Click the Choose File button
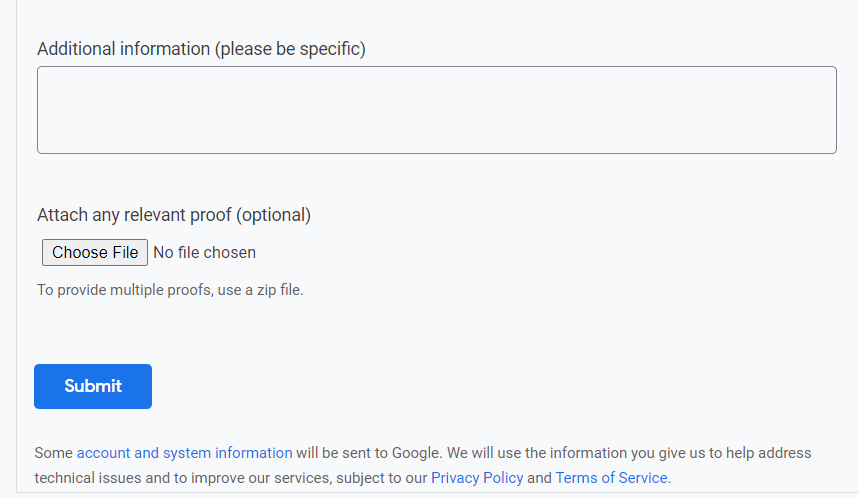 tap(95, 252)
